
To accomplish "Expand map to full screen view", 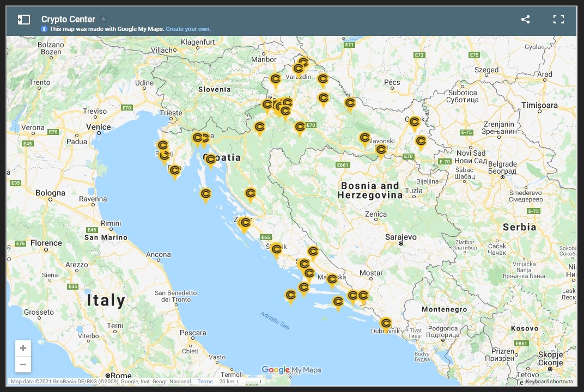I will (558, 20).
